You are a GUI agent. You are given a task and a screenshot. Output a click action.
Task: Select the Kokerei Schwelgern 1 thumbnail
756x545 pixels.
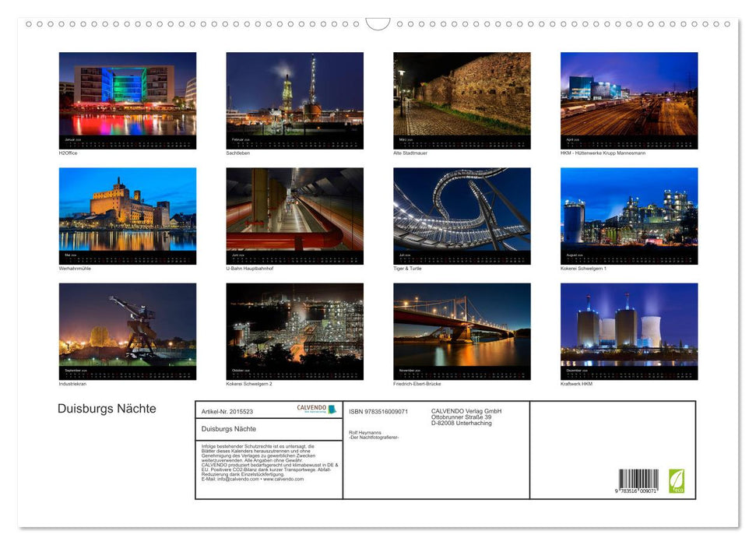tap(628, 214)
